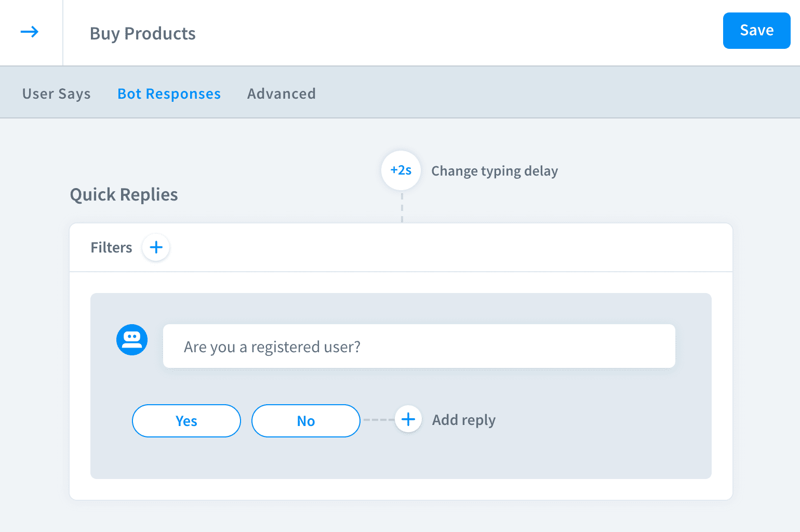
Task: Focus the 'Are you a registered user?' field
Action: coord(419,347)
